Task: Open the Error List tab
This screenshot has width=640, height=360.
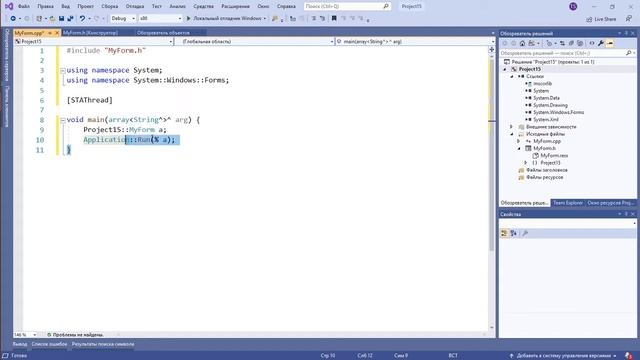Action: pos(49,344)
